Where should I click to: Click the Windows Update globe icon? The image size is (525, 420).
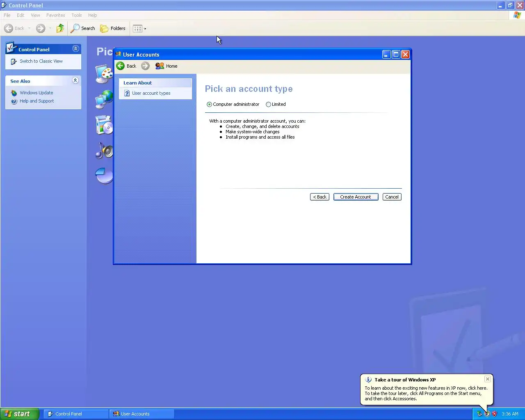14,93
